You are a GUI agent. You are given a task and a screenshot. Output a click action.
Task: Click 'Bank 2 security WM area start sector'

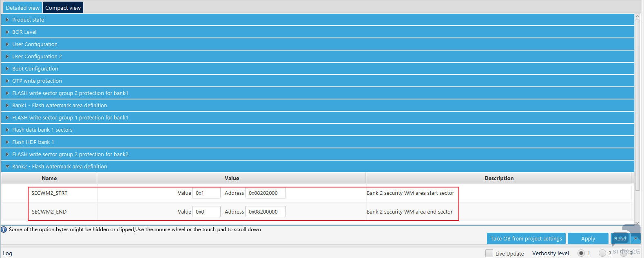(x=410, y=193)
